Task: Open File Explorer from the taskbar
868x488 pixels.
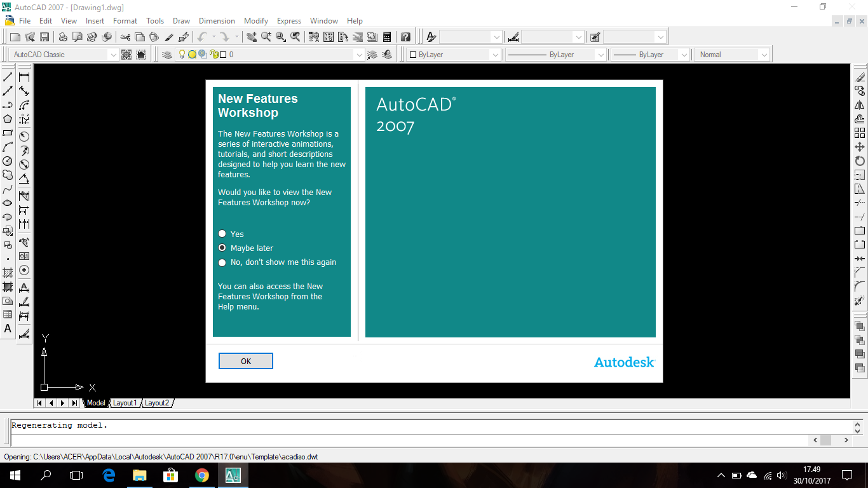Action: click(x=140, y=475)
